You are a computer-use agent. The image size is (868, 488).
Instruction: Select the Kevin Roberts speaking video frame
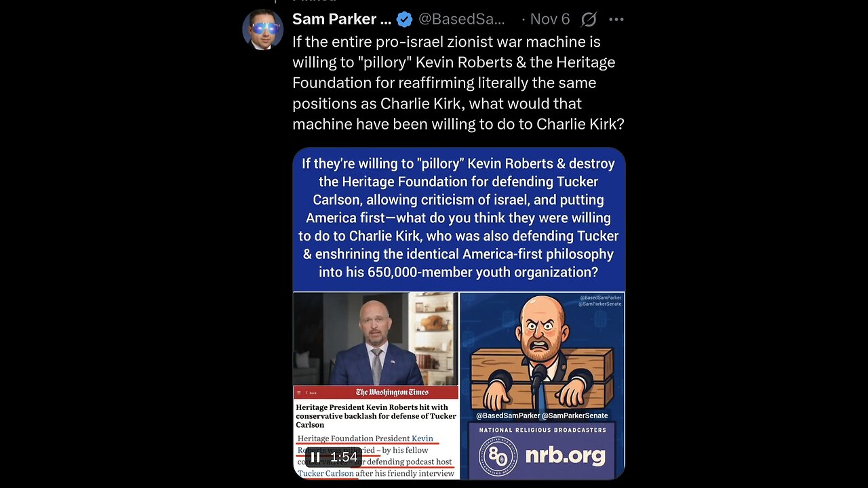376,339
